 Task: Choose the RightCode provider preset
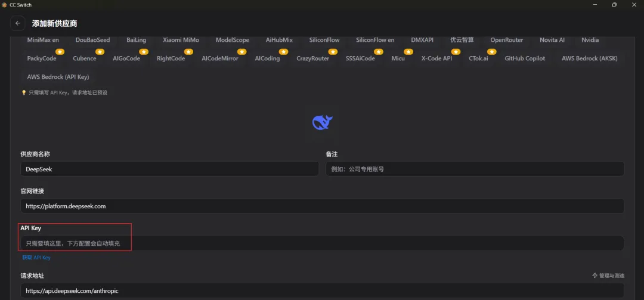coord(171,58)
